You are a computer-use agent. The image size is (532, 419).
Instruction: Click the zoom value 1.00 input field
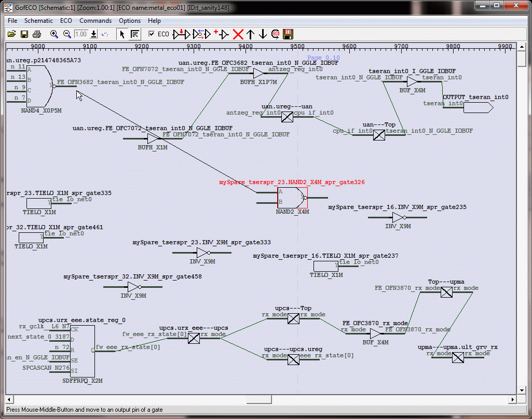coord(80,34)
